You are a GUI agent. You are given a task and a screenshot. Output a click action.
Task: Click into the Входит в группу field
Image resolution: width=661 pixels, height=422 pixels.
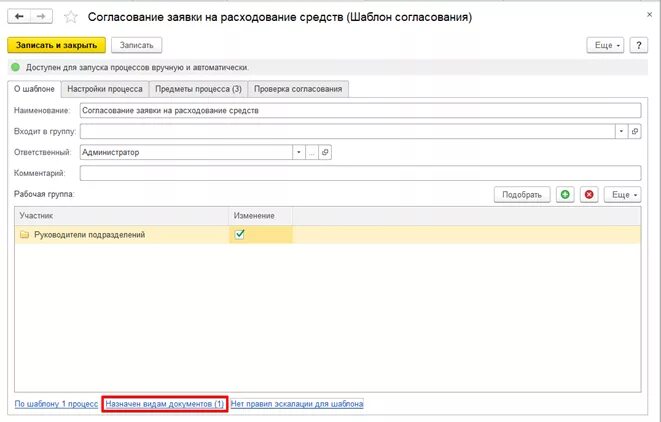point(347,132)
